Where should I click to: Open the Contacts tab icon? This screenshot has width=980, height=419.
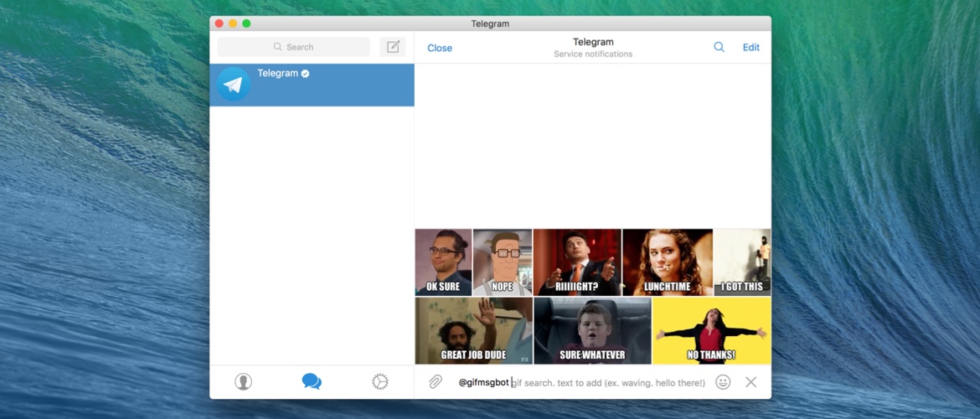pos(243,381)
